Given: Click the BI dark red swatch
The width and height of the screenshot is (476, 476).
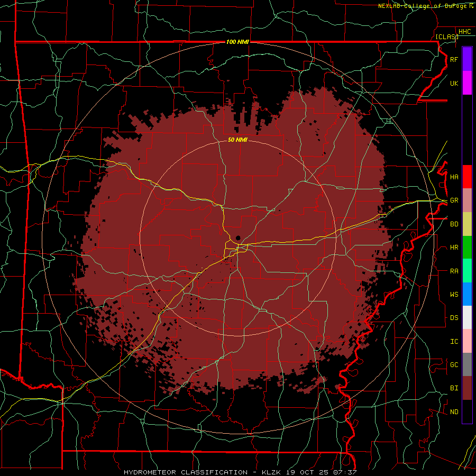Looking at the screenshot, I should 467,388.
